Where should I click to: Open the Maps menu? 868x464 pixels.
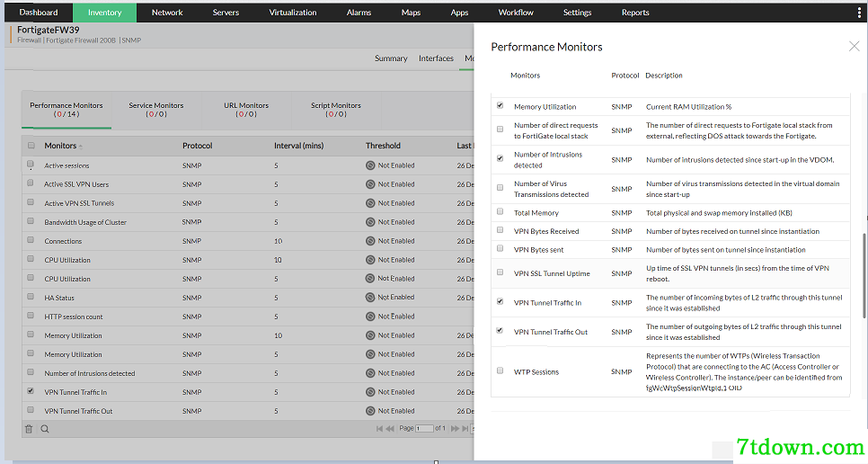411,13
